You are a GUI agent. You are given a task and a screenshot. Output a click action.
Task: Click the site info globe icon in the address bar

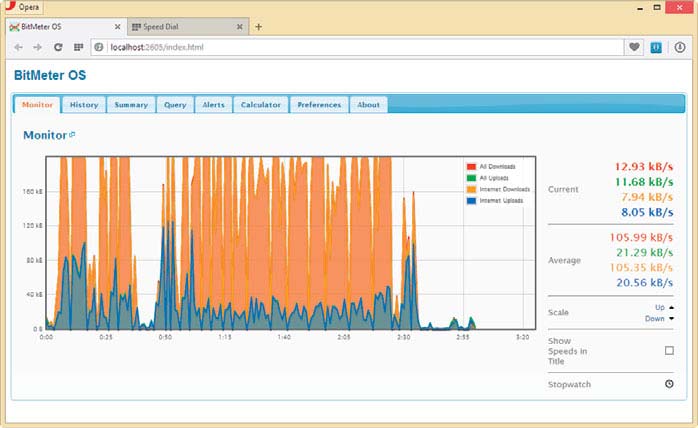(x=99, y=47)
